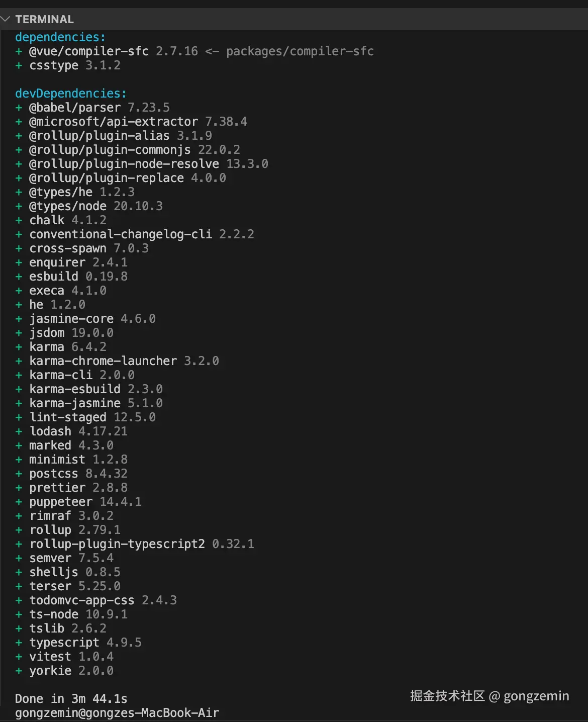Screen dimensions: 588x722
Task: Click the todomvc-app-css package name
Action: [82, 600]
